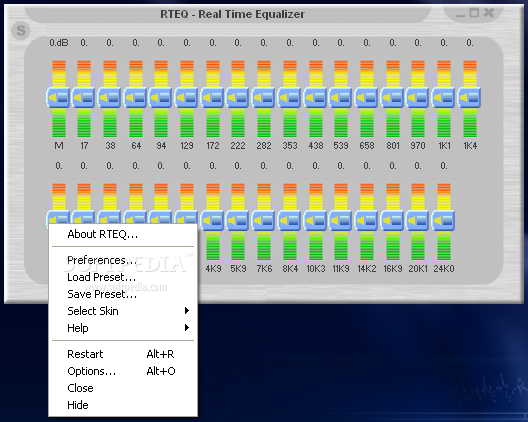This screenshot has width=528, height=422.
Task: Click the 10K3 band slider knob
Action: (315, 221)
